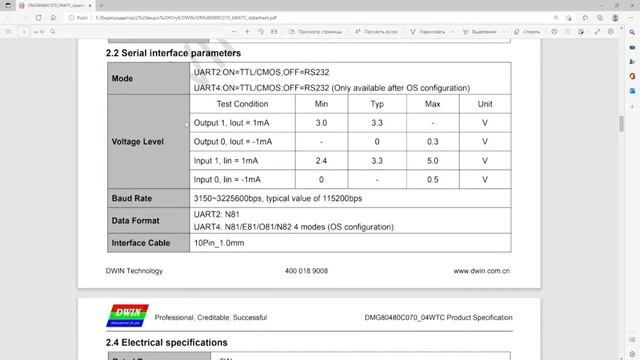Select 'Input 0, Iin = -1mA' cell
This screenshot has width=640, height=360.
tap(227, 180)
